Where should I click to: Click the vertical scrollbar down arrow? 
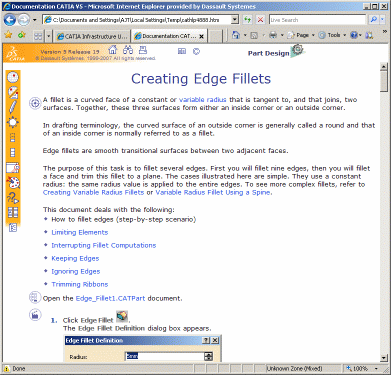tap(384, 358)
